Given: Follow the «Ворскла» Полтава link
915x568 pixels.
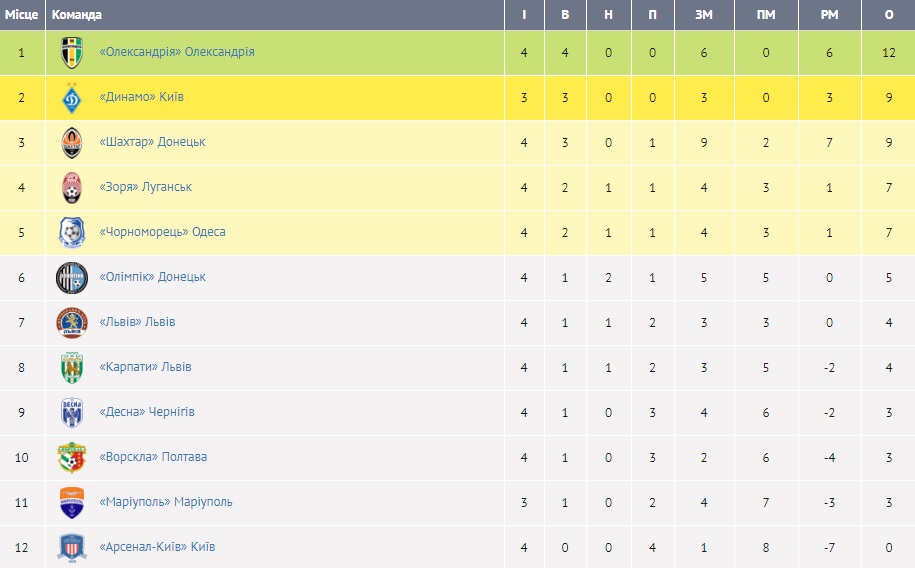Looking at the screenshot, I should [154, 457].
